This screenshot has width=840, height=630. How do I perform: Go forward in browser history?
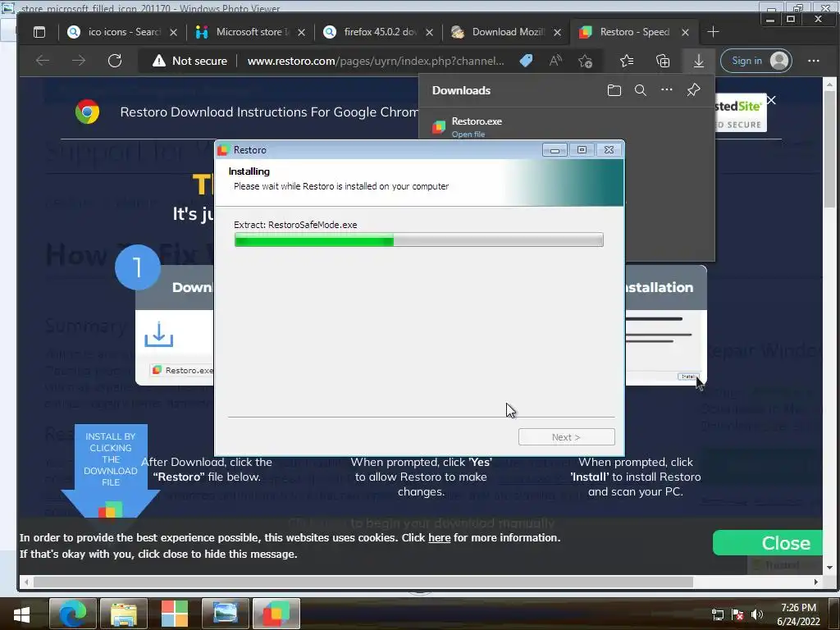coord(79,61)
